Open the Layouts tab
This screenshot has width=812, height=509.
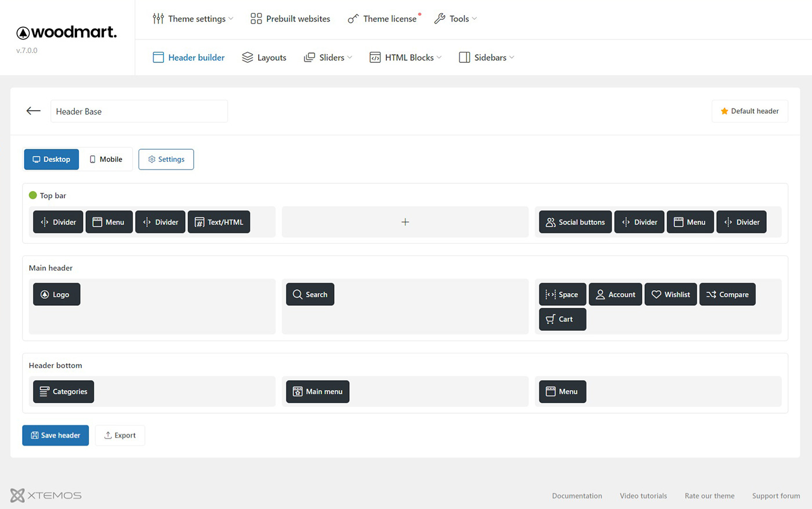[264, 57]
